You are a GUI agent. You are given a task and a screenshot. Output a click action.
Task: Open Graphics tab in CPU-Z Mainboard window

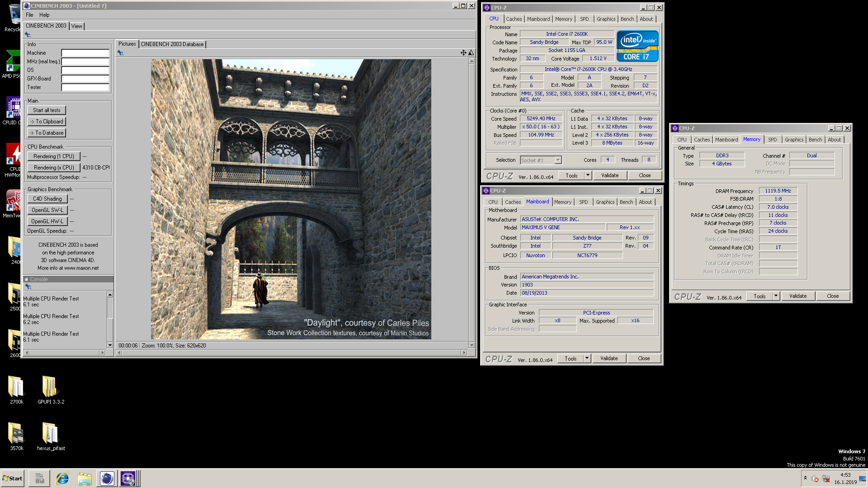[605, 202]
